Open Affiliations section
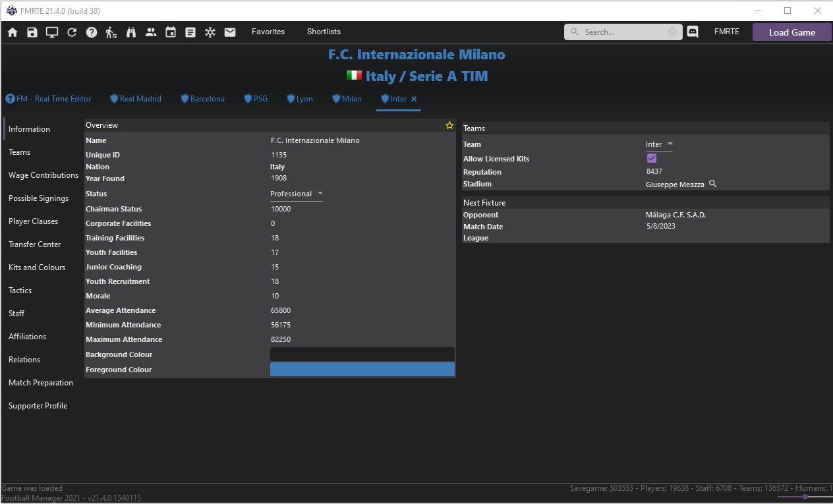This screenshot has height=504, width=833. [x=27, y=337]
